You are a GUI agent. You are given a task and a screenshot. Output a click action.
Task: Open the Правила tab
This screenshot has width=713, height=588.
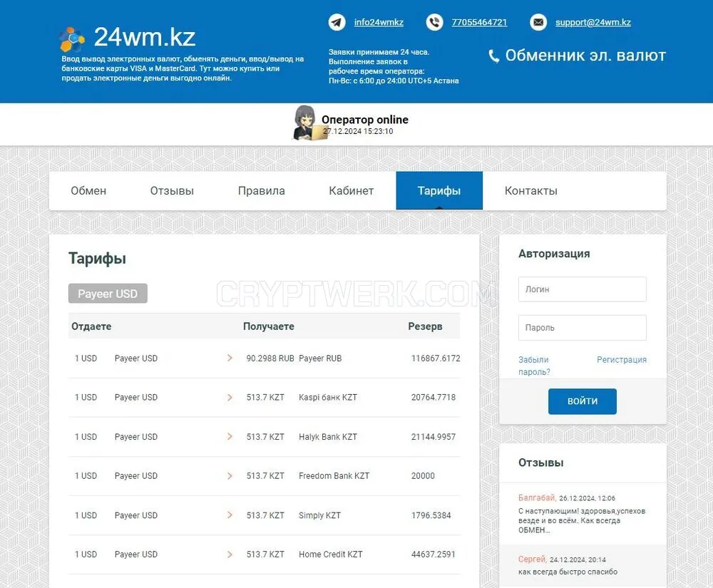click(x=262, y=191)
